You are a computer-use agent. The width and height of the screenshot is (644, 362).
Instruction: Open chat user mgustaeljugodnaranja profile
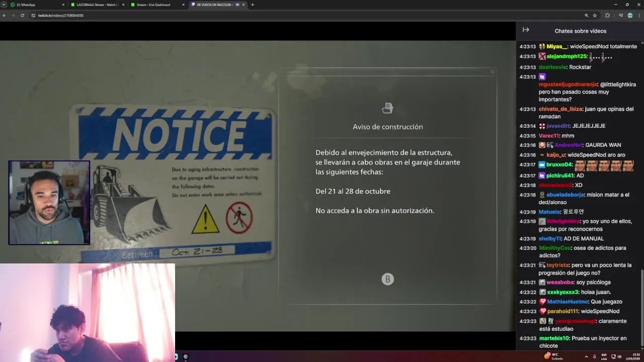pos(568,84)
